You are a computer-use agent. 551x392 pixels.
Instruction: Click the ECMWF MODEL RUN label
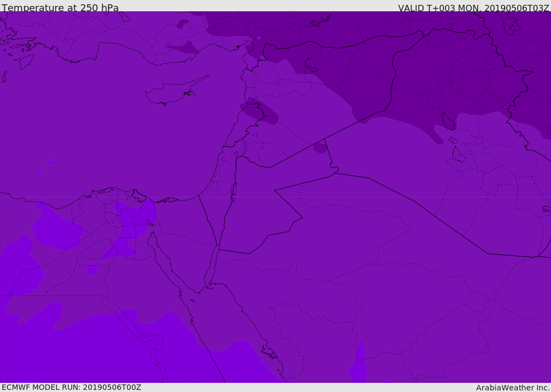(72, 387)
